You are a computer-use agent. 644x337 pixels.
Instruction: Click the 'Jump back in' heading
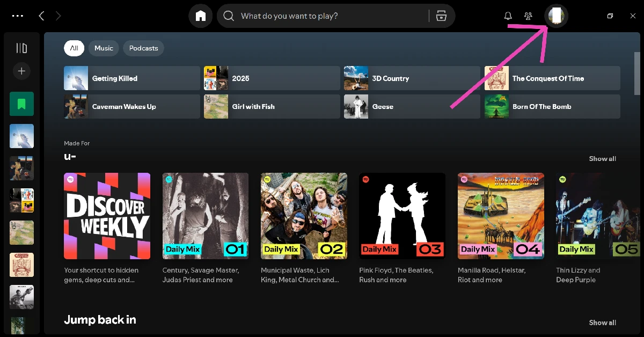click(x=100, y=320)
